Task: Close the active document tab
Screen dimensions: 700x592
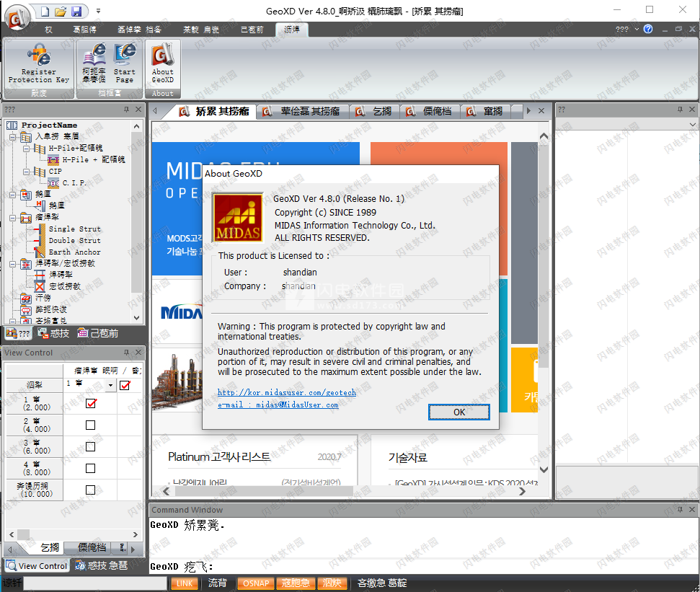Action: (x=541, y=111)
